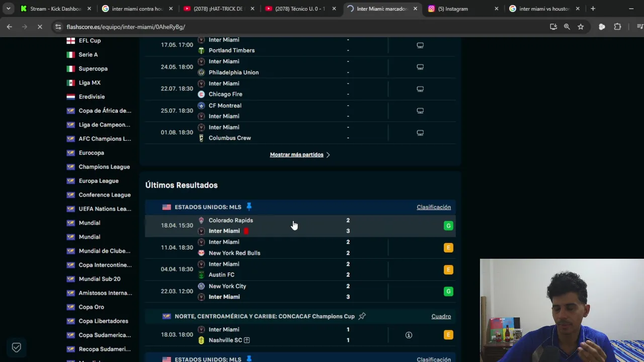Open the New York Red Bulls 2-2 result row
Screen dimensions: 644x362
pyautogui.click(x=300, y=247)
